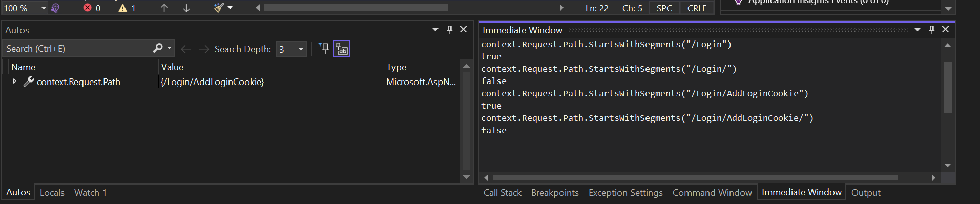Click the StartsWithSegments("/Login/") line

click(x=609, y=69)
